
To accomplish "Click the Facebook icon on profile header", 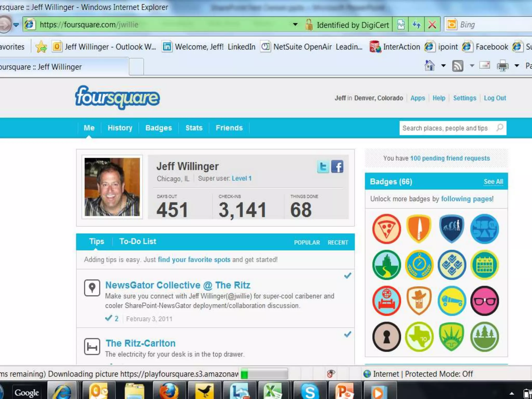I will tap(337, 167).
